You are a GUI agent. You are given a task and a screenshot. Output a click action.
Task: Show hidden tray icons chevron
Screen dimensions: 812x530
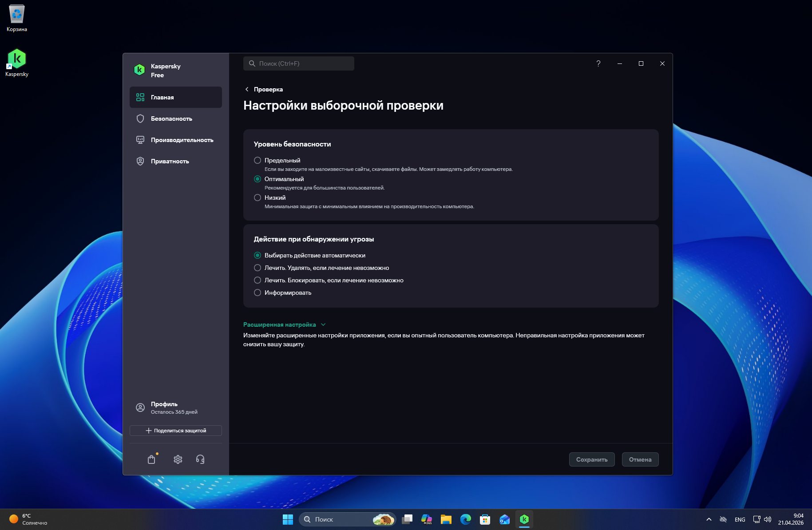pyautogui.click(x=709, y=519)
